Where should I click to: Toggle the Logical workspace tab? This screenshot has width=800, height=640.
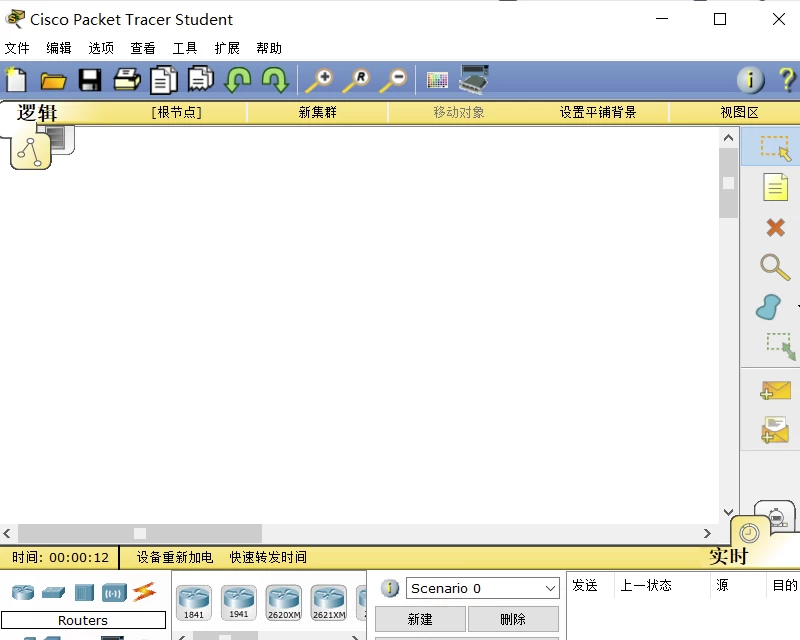pos(37,112)
